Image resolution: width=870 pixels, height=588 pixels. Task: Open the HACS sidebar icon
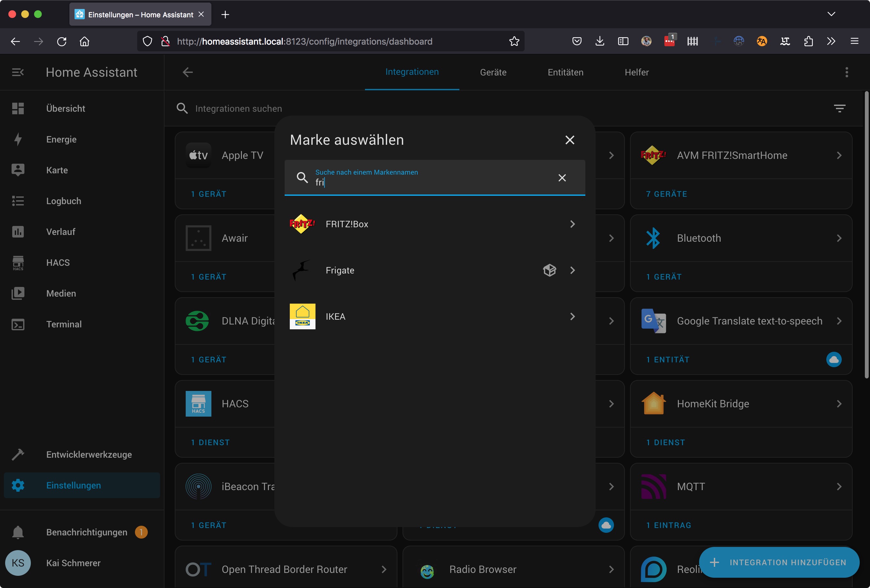(x=18, y=263)
